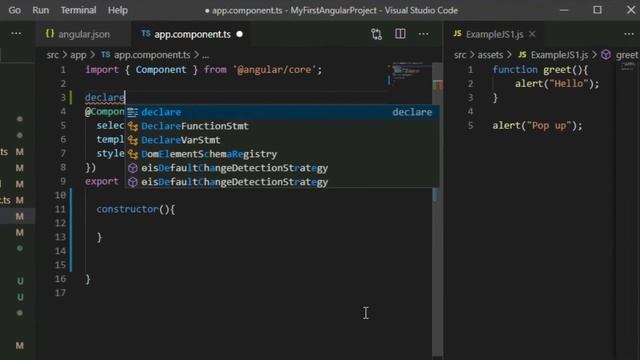Click the greet symbol cube icon in breadcrumb
Viewport: 640px width, 360px height.
coord(606,55)
